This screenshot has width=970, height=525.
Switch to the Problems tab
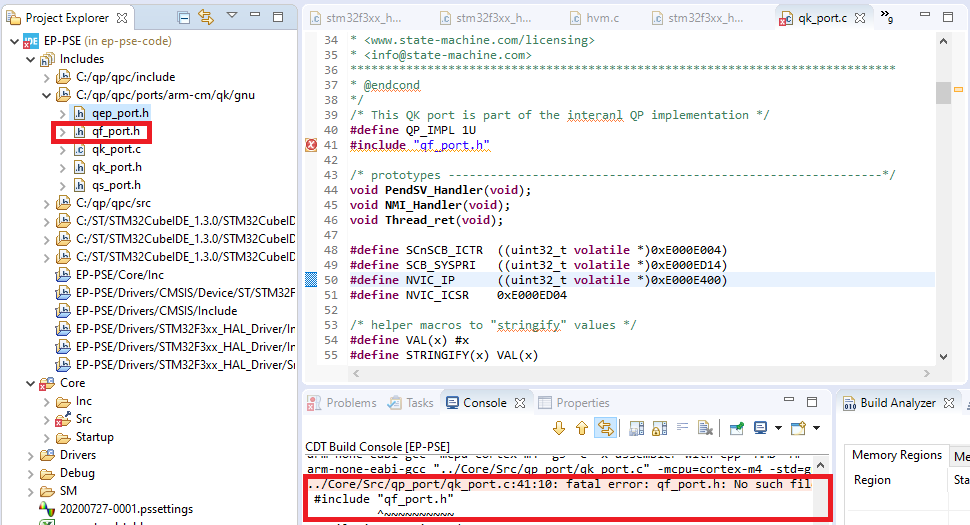coord(342,403)
